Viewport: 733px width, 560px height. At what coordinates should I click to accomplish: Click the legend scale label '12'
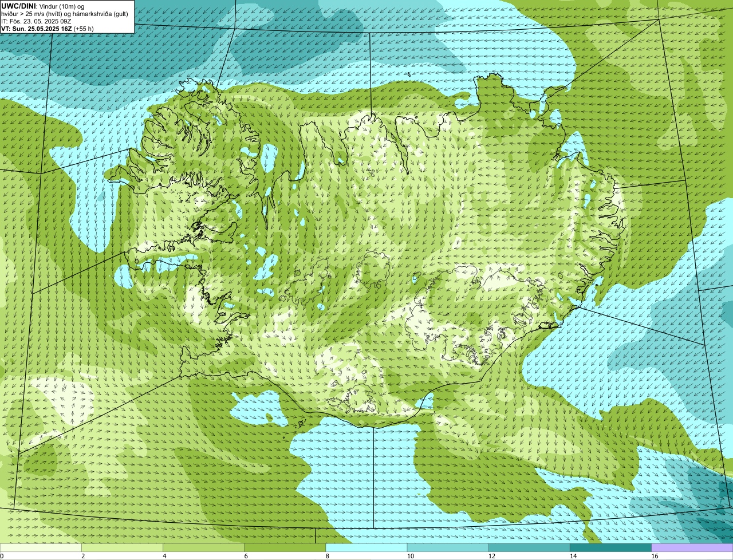pyautogui.click(x=491, y=556)
